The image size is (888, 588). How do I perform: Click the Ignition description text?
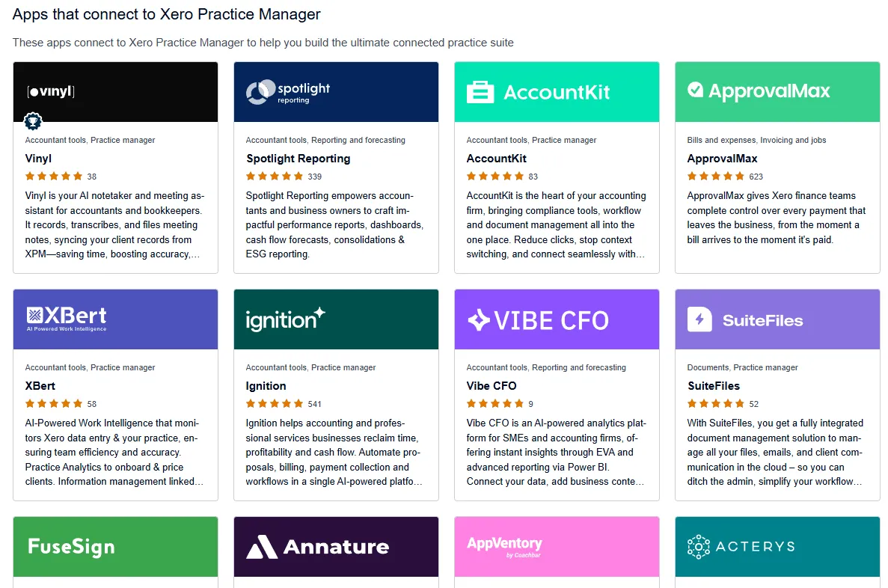tap(334, 452)
